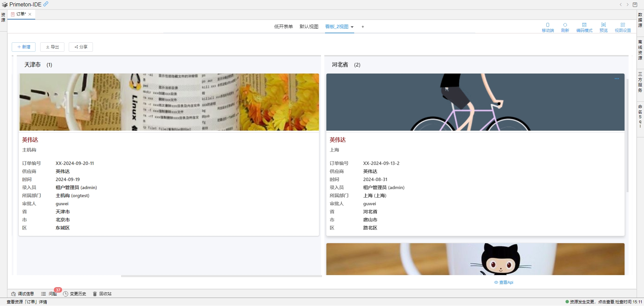Show 调试信息 debug information
Viewport: 644px width, 306px height.
[22, 294]
